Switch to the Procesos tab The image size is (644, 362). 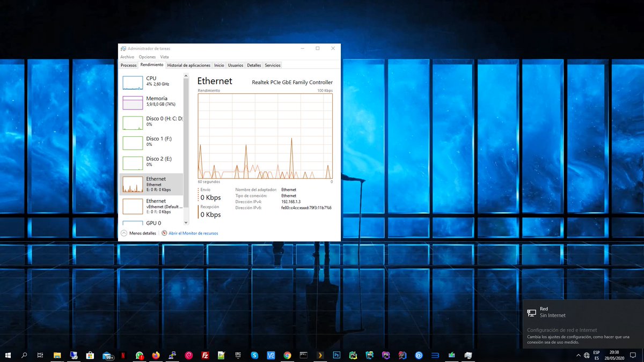pyautogui.click(x=128, y=65)
